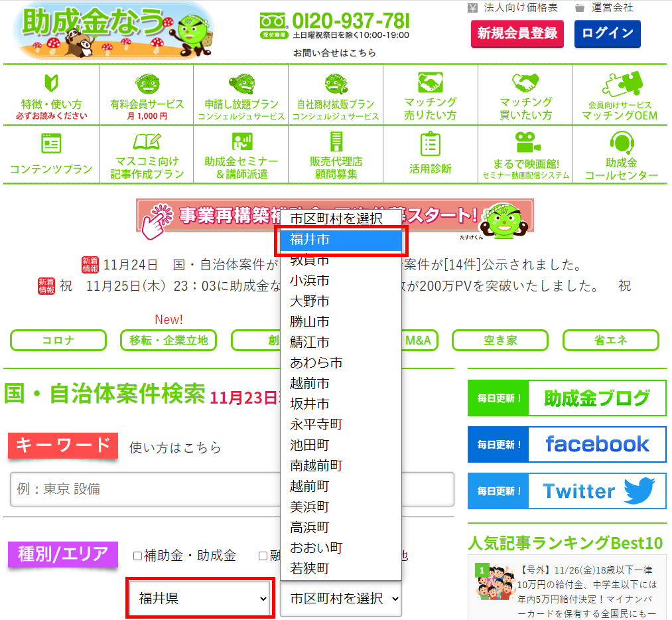Click the 特徴・使い方 beginner mark icon
Screen dimensions: 672x620
tap(51, 83)
